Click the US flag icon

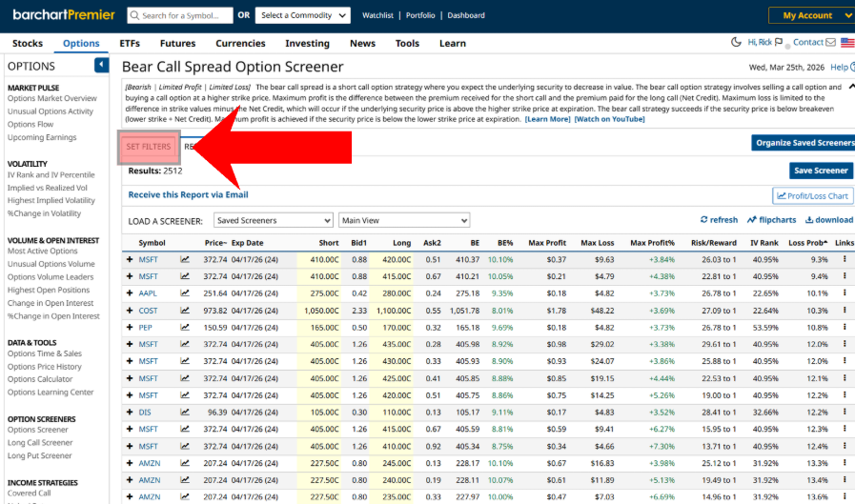pyautogui.click(x=846, y=43)
